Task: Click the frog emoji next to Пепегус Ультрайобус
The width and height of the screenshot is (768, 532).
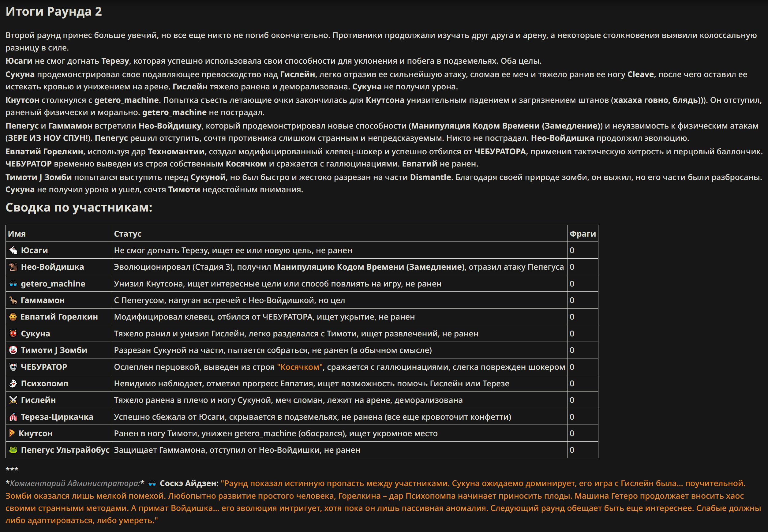Action: point(13,450)
